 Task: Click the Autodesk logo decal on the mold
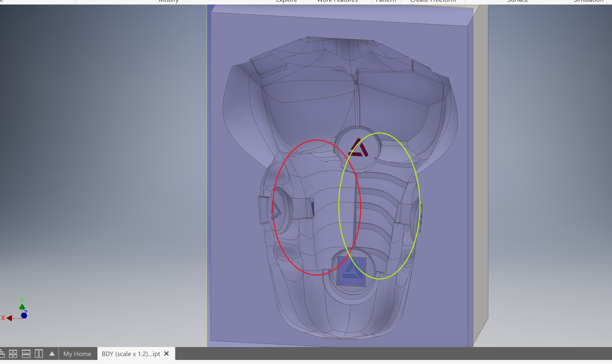[x=358, y=147]
